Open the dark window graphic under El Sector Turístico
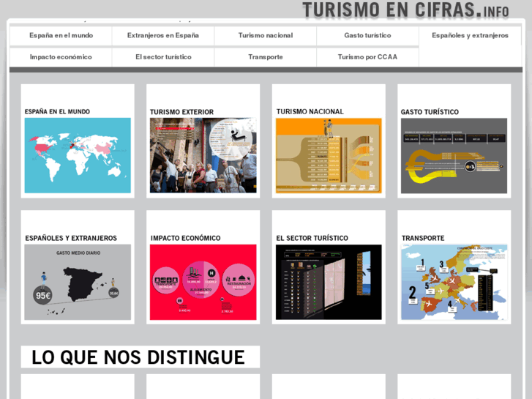532x399 pixels. (x=329, y=282)
